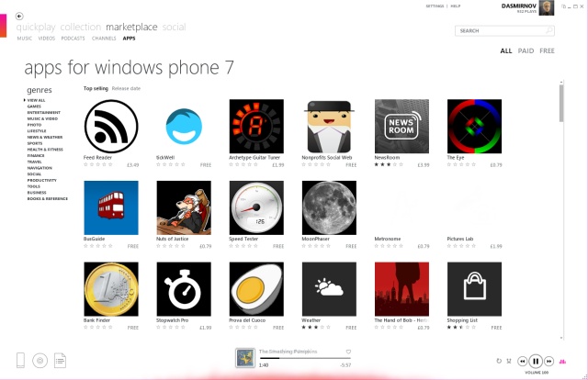Select the Music & Video genre
The image size is (588, 380).
pyautogui.click(x=42, y=118)
